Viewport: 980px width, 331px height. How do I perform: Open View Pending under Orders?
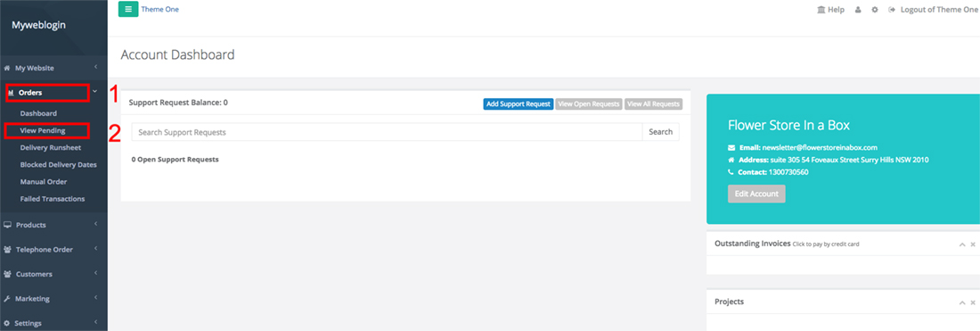[43, 131]
